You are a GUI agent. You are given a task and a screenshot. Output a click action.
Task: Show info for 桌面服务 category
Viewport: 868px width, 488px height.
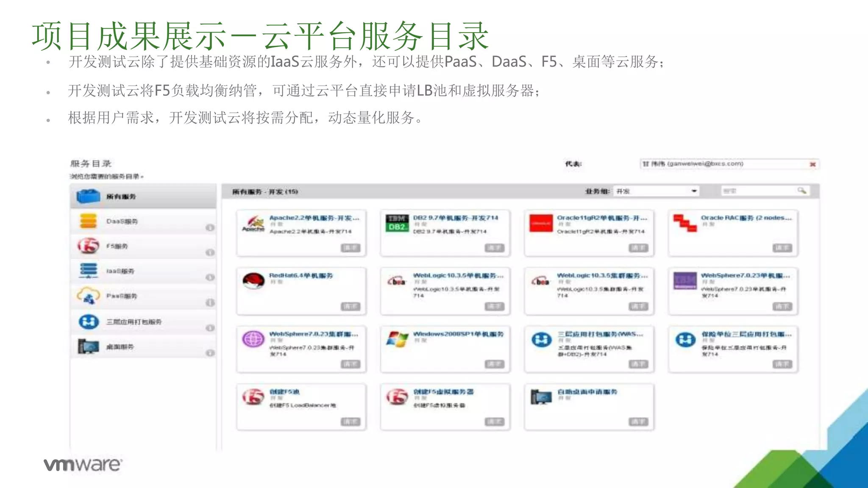coord(210,353)
